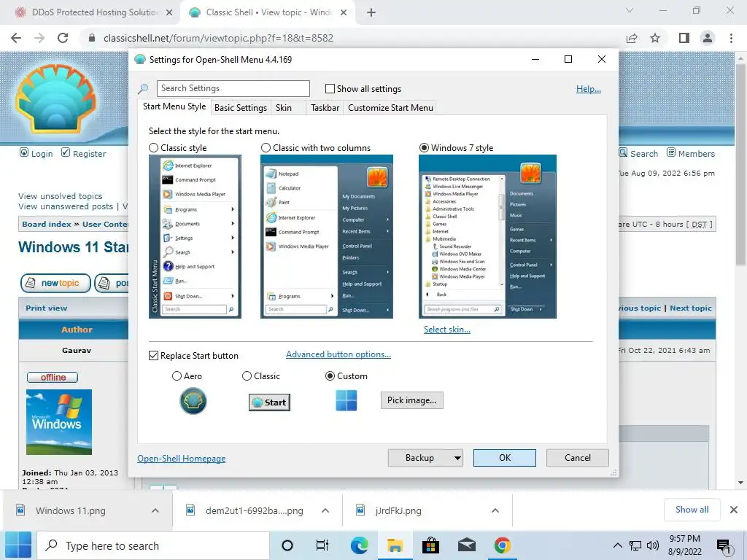Open Chrome profile avatar
This screenshot has height=560, width=747.
708,38
